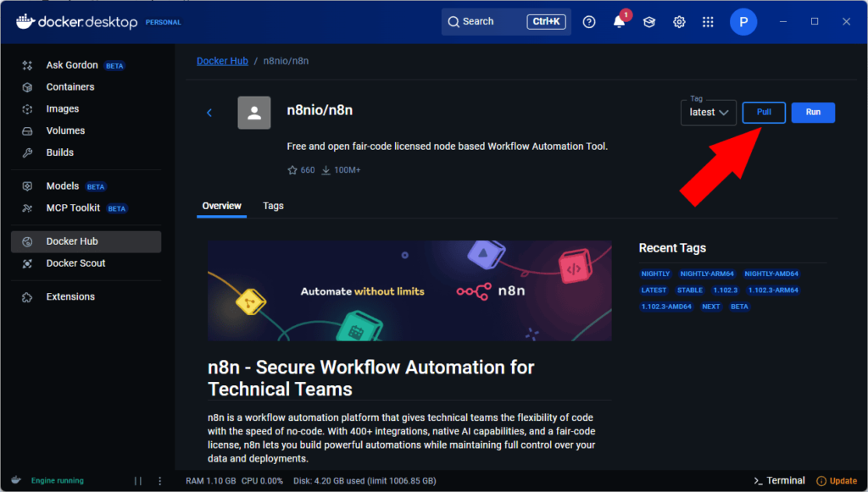Click the Containers cube icon
Viewport: 868px width, 492px height.
(x=27, y=87)
